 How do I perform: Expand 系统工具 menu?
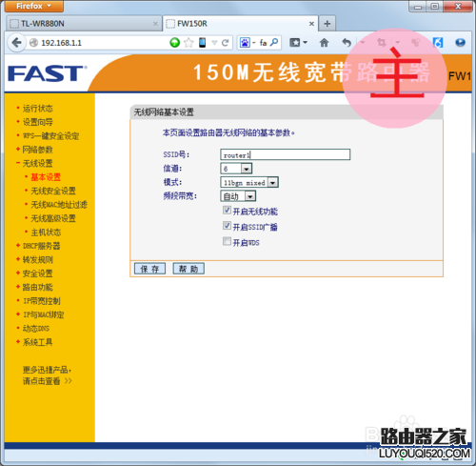click(37, 342)
